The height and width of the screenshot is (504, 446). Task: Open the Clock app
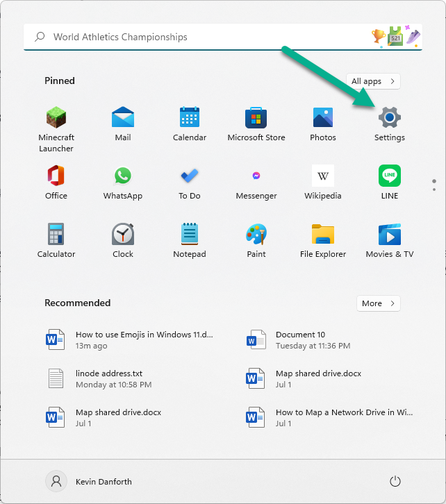123,240
